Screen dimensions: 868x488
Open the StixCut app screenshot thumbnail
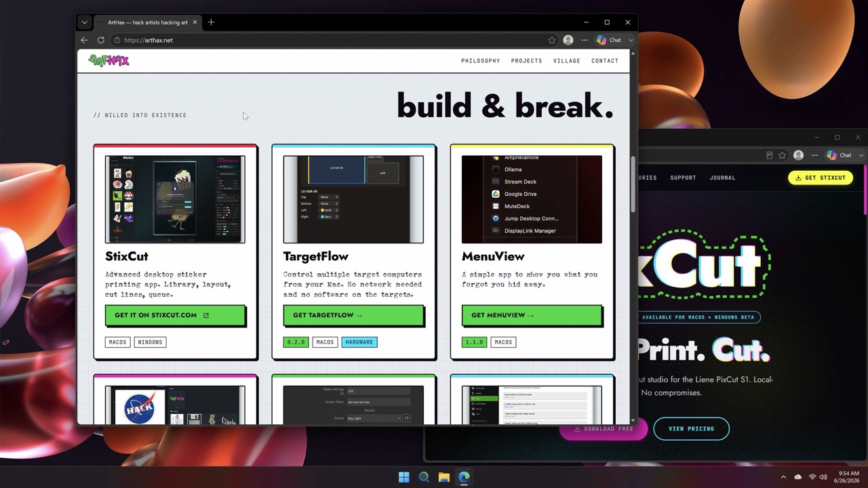click(175, 199)
